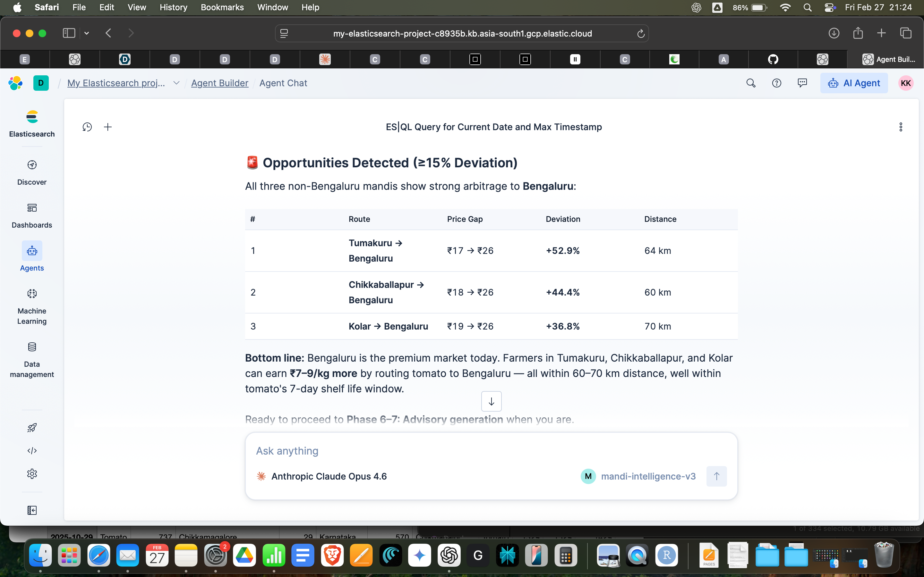
Task: Collapse the side navigation panel
Action: coord(32,510)
